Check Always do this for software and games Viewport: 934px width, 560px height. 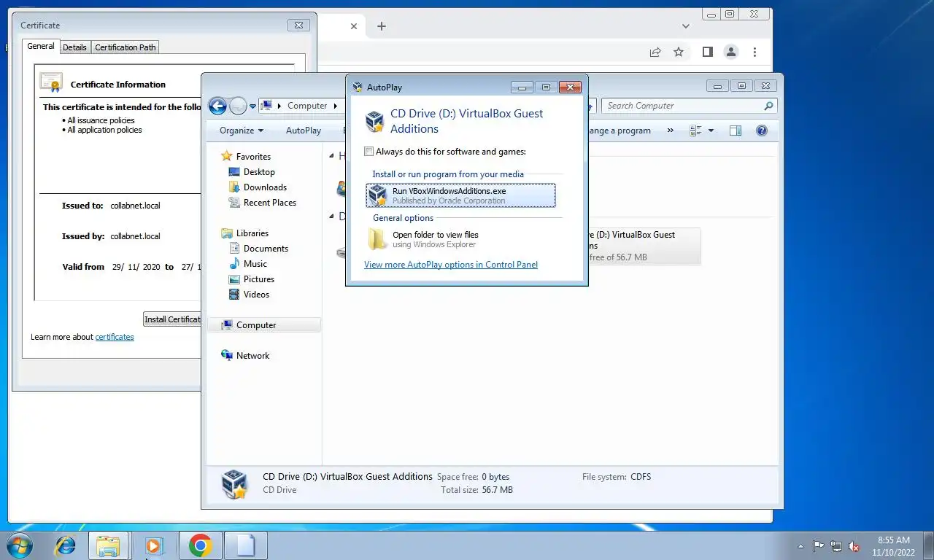pos(369,152)
